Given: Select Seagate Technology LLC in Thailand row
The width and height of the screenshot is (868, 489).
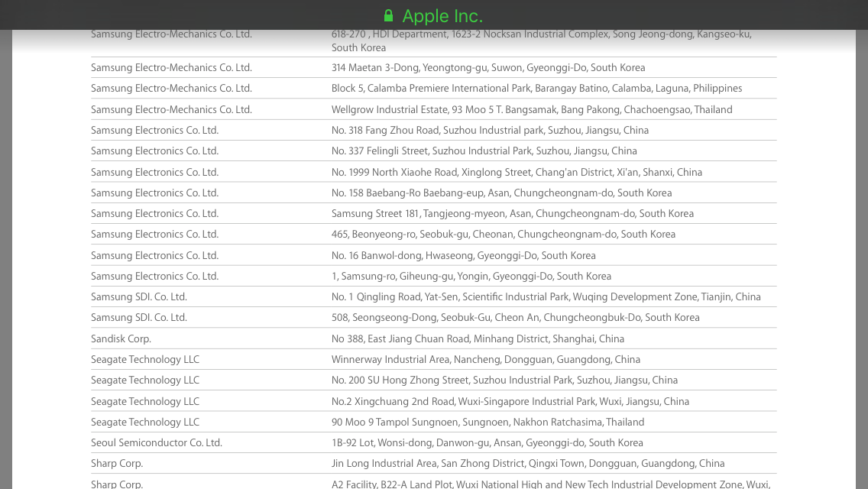Looking at the screenshot, I should pyautogui.click(x=145, y=422).
